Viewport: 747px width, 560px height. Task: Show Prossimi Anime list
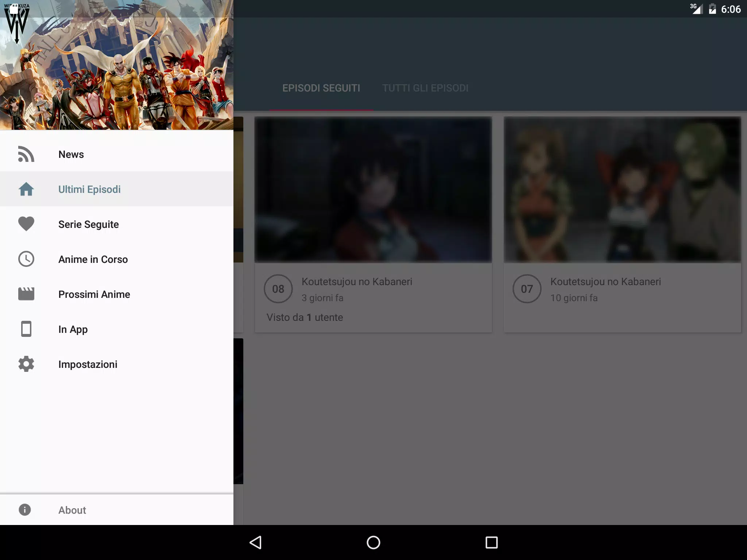117,294
